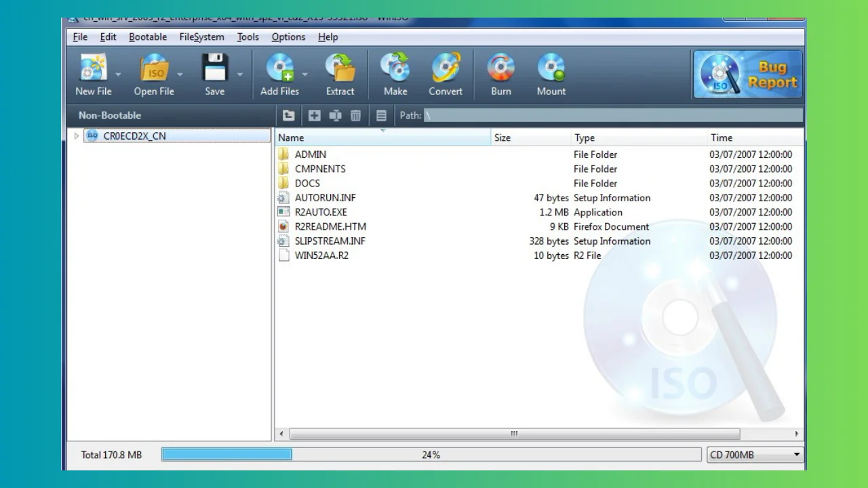Open the Edit menu
This screenshot has height=488, width=868.
[x=108, y=37]
